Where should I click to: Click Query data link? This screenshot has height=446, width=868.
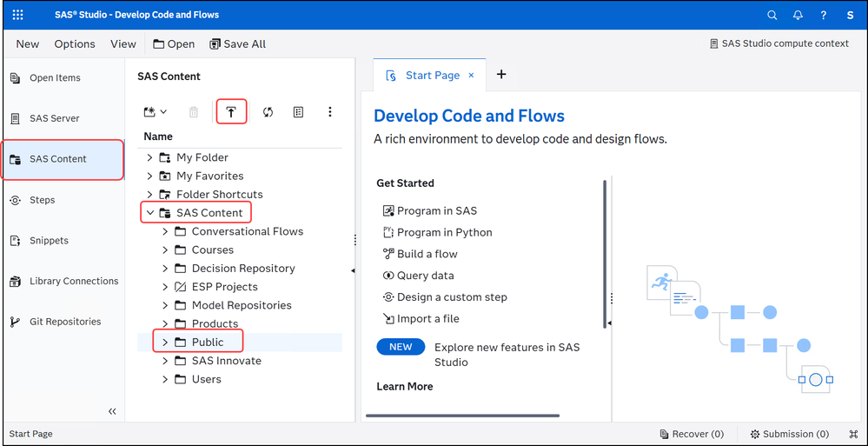418,276
